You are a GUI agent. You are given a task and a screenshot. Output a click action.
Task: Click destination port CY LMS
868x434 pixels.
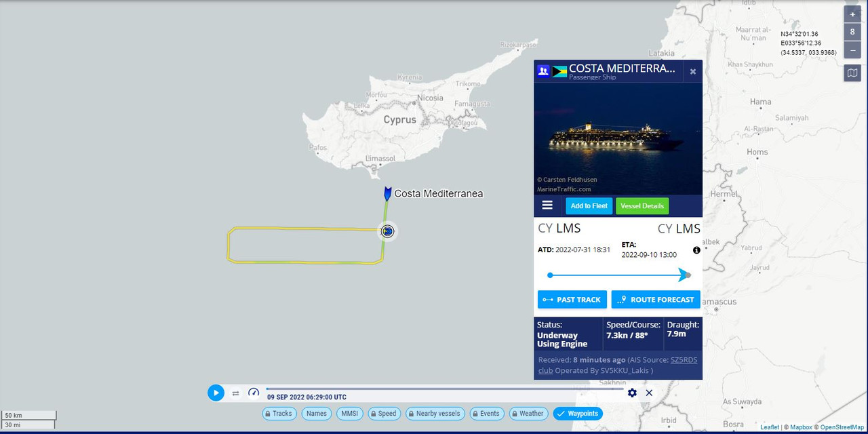(x=679, y=229)
